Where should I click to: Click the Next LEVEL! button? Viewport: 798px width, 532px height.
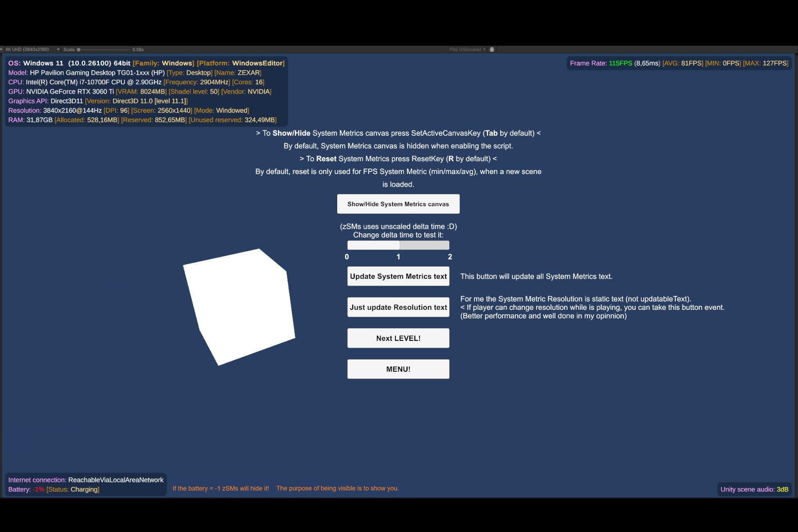398,338
